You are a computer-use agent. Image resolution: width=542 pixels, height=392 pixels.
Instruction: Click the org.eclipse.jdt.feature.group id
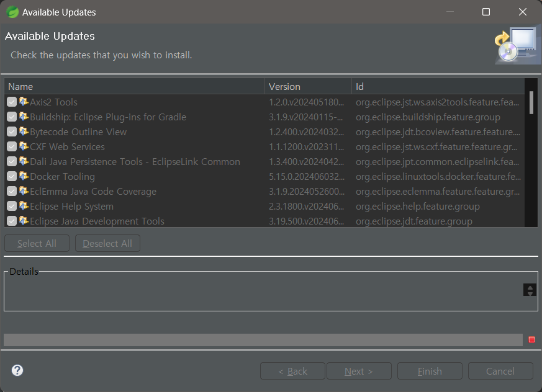(x=413, y=221)
